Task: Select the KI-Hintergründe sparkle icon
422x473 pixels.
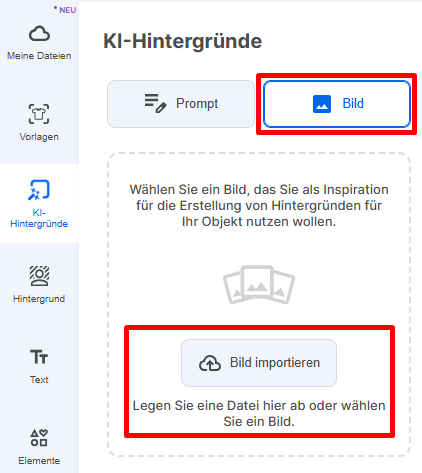Action: coord(39,190)
